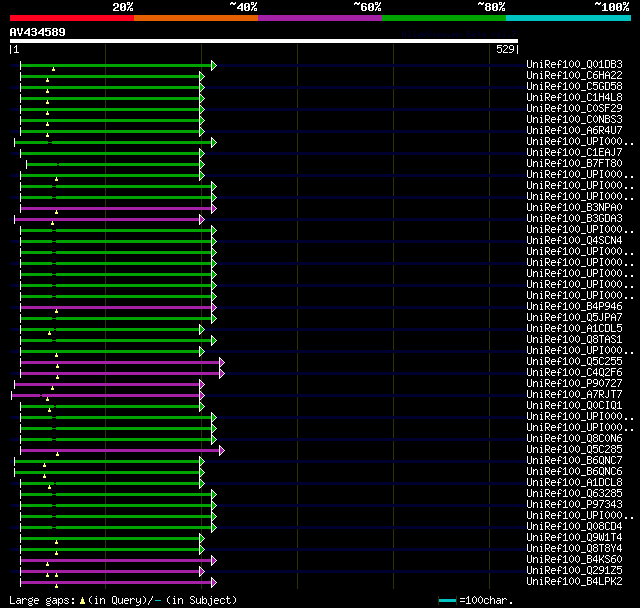The width and height of the screenshot is (640, 608).
Task: Select the UniRef100_Q5JPA7 label
Action: [x=574, y=318]
